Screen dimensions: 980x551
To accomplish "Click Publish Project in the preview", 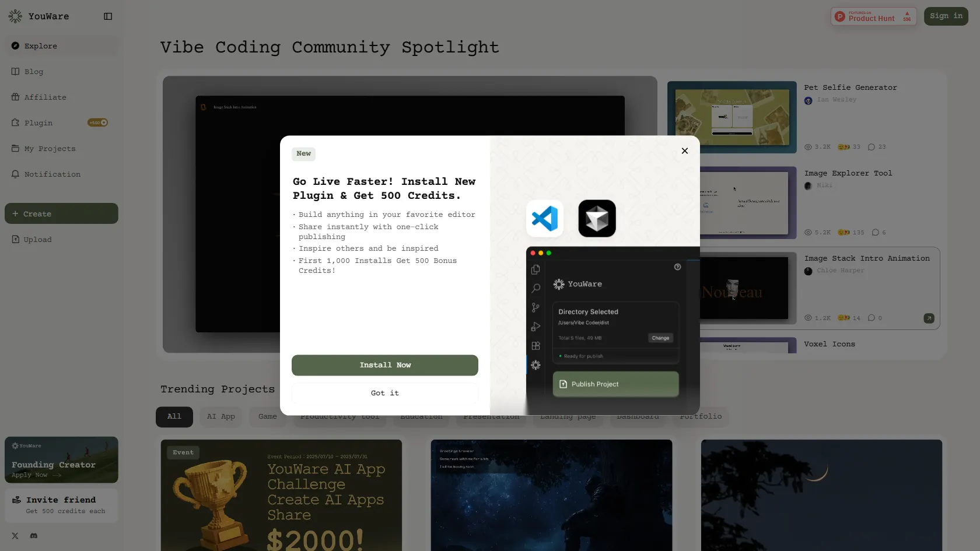I will 615,384.
